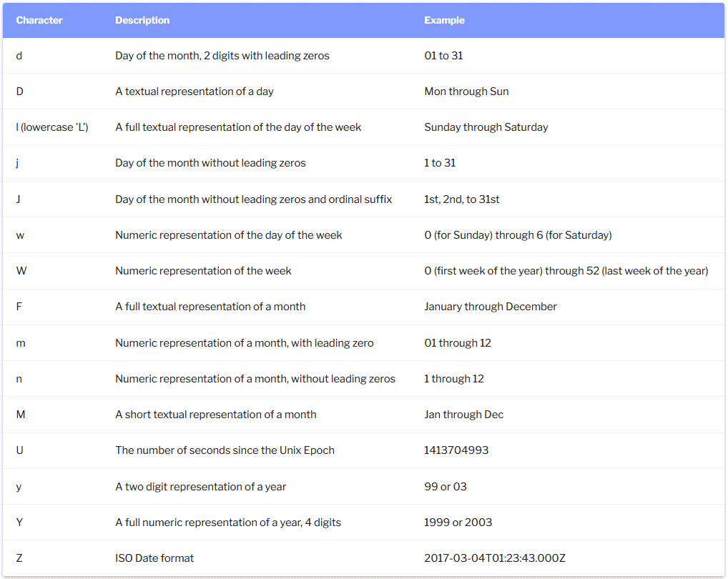Viewport: 728px width, 579px height.
Task: Select the l (lowercase 'L') character cell
Action: (52, 127)
